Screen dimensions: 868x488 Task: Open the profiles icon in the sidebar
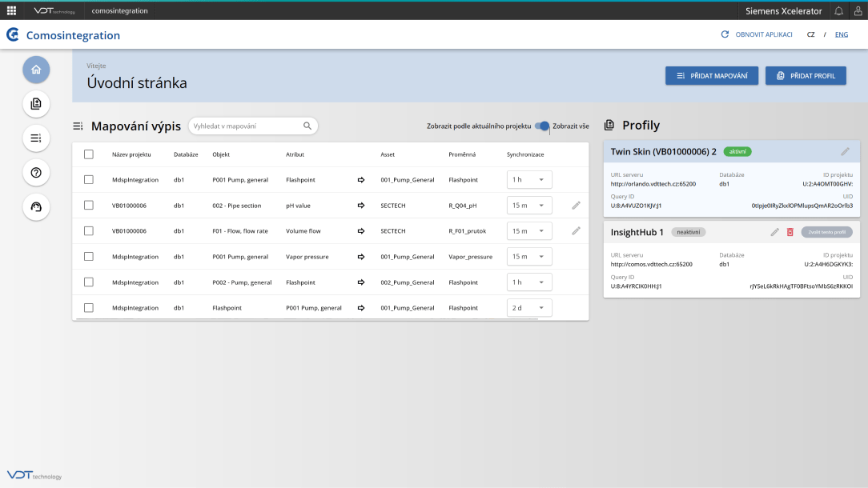(36, 104)
